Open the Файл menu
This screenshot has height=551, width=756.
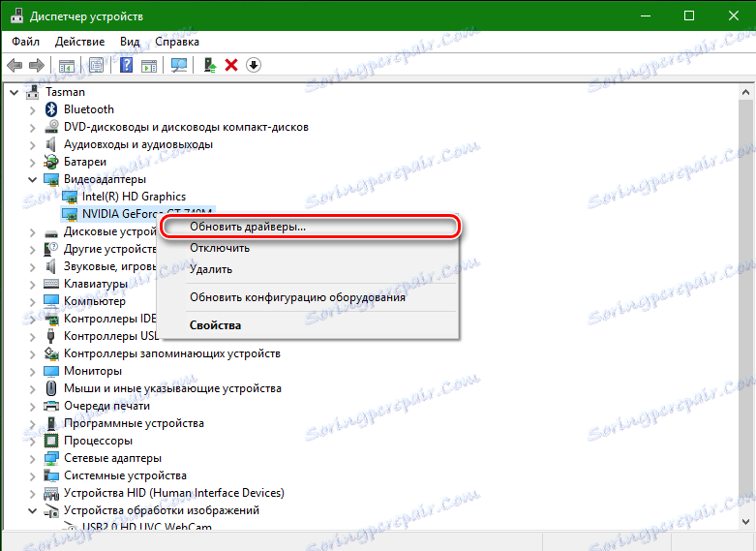[25, 42]
